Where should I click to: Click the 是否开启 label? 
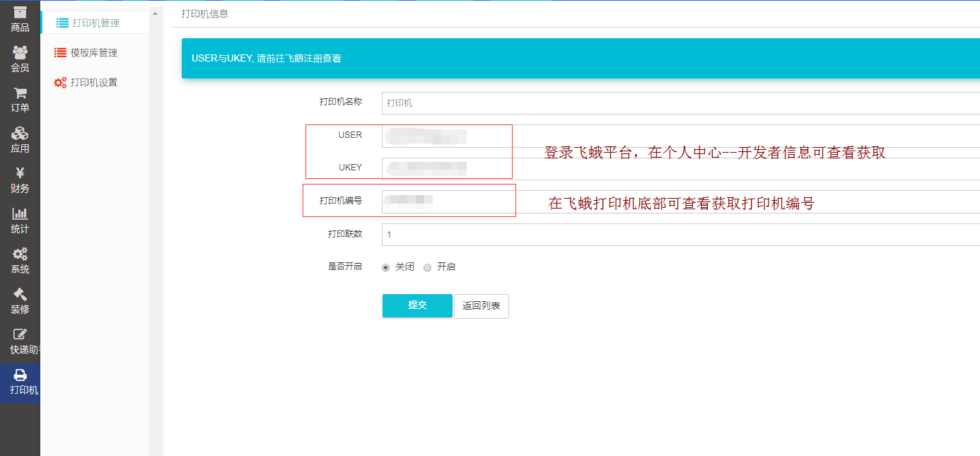pos(345,267)
